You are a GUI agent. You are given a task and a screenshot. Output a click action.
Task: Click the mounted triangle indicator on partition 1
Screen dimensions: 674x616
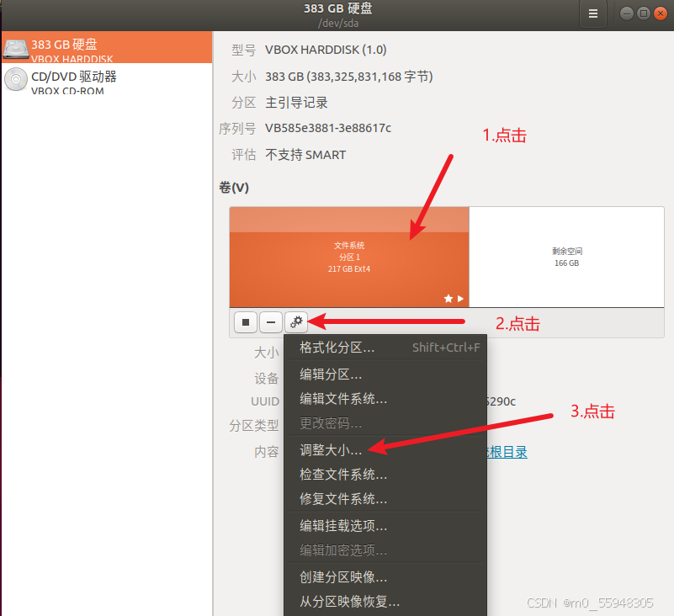[459, 297]
